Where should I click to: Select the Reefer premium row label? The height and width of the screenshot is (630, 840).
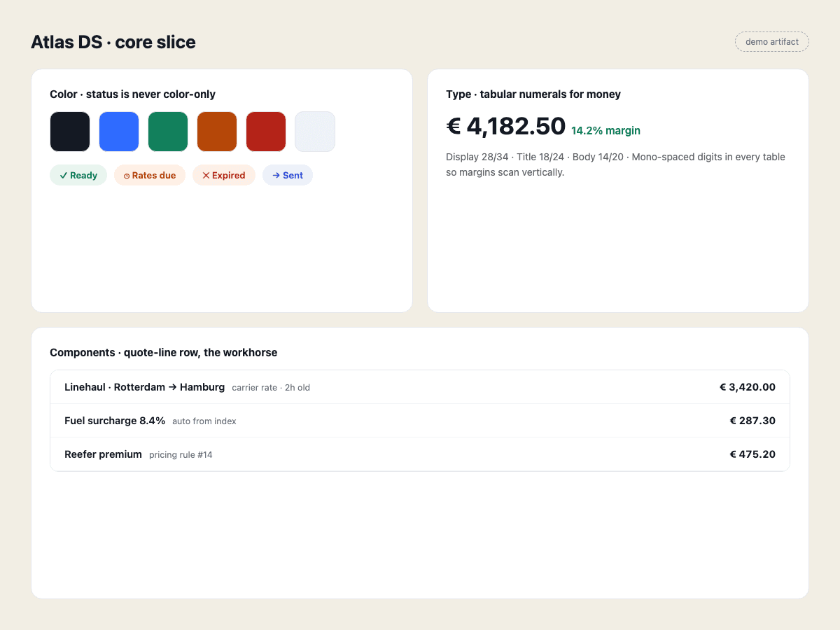103,454
